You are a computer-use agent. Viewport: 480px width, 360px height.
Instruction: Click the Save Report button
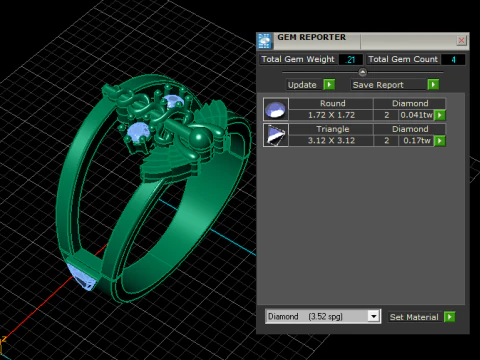[x=389, y=85]
